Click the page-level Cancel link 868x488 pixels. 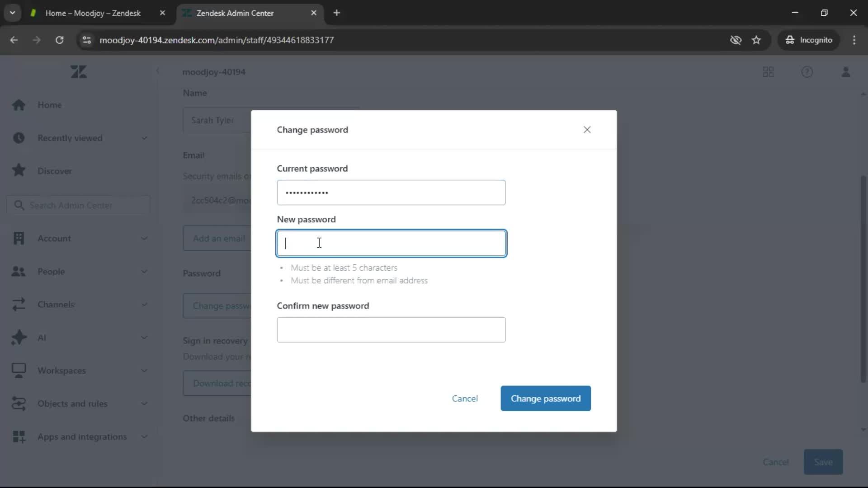coord(776,462)
